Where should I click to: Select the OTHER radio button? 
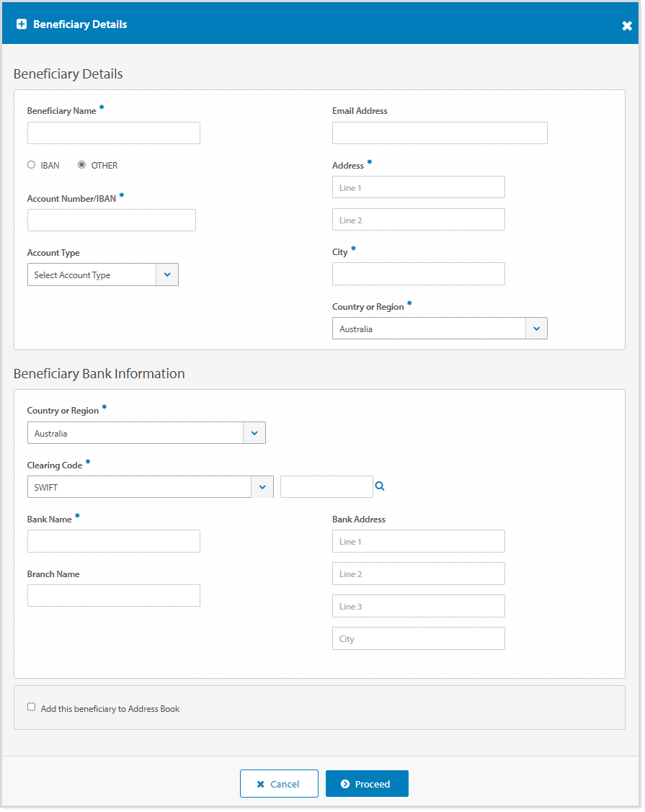(x=81, y=164)
